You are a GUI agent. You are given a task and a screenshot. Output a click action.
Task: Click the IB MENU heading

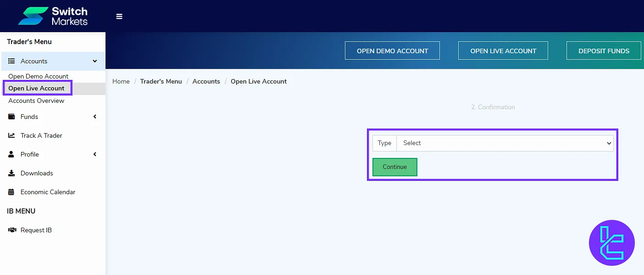(21, 211)
